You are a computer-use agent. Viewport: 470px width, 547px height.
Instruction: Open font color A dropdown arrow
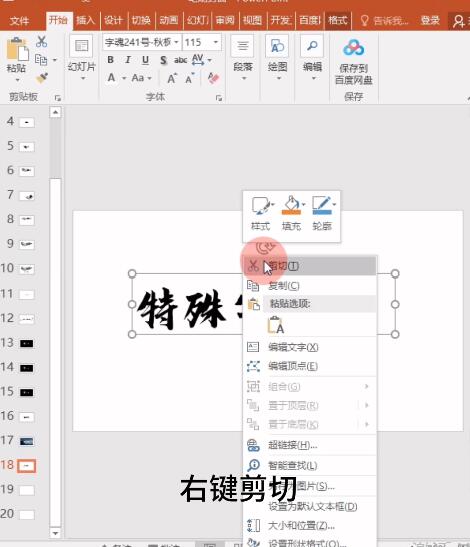click(x=124, y=78)
